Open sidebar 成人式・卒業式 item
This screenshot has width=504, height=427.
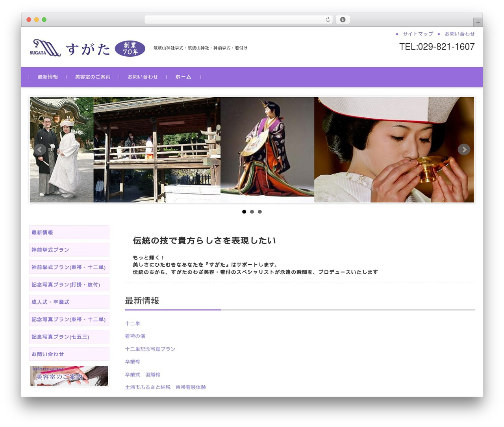(x=69, y=302)
